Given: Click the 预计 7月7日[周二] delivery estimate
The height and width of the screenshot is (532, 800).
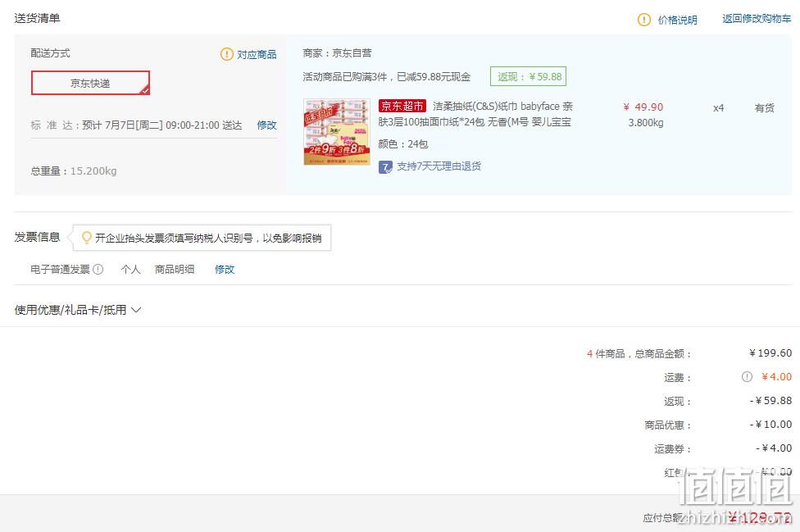Looking at the screenshot, I should click(162, 125).
